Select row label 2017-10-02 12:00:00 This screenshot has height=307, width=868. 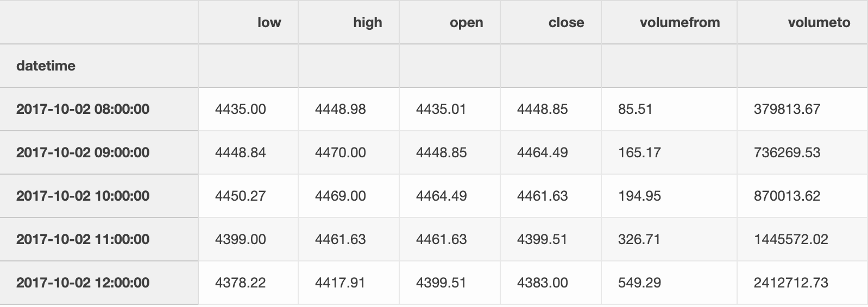[83, 283]
